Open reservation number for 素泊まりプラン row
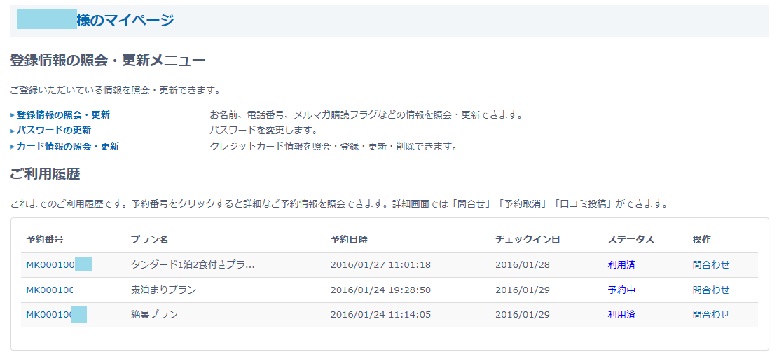The width and height of the screenshot is (776, 362). tap(50, 290)
